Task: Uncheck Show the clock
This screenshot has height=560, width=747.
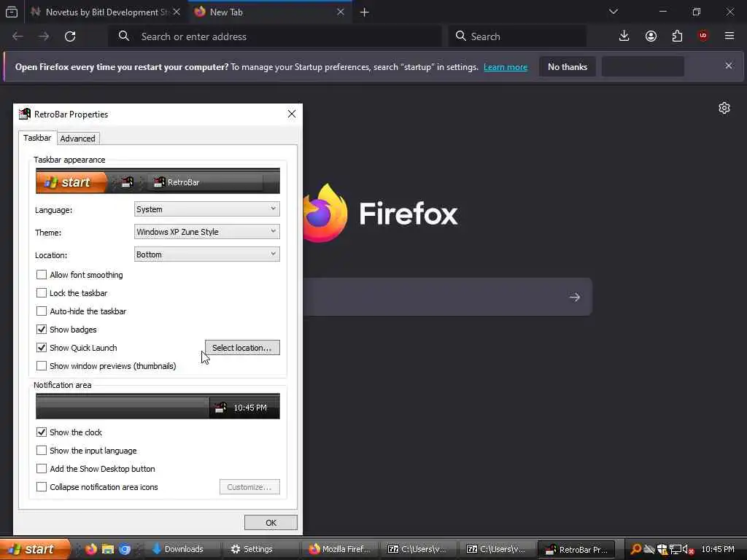Action: (x=42, y=432)
